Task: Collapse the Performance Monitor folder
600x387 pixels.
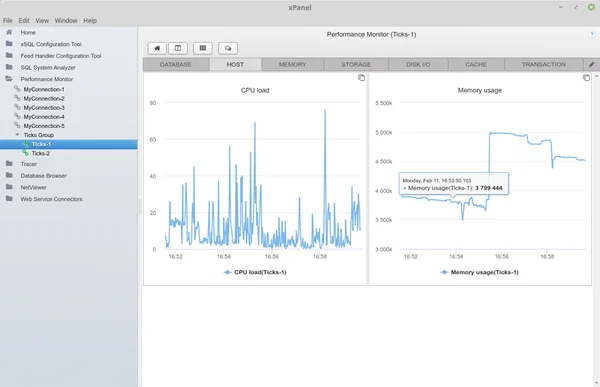Action: pyautogui.click(x=9, y=79)
